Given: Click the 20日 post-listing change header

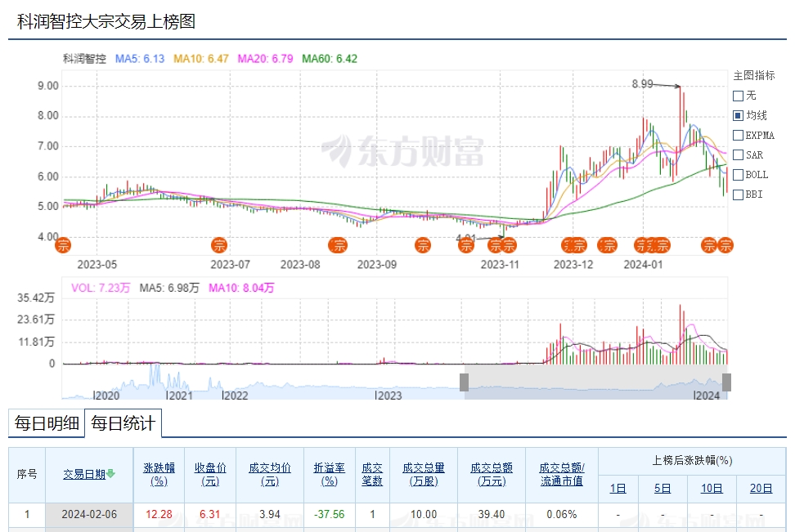Looking at the screenshot, I should [x=761, y=489].
